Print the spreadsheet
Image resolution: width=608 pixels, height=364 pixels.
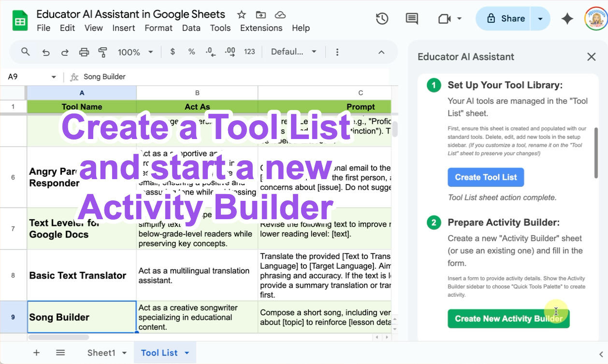pos(84,52)
